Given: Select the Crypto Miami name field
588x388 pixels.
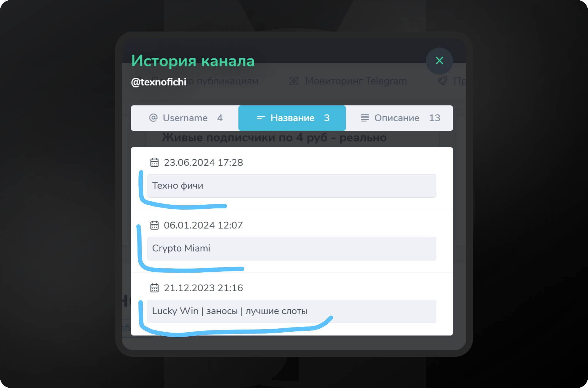Looking at the screenshot, I should 292,248.
